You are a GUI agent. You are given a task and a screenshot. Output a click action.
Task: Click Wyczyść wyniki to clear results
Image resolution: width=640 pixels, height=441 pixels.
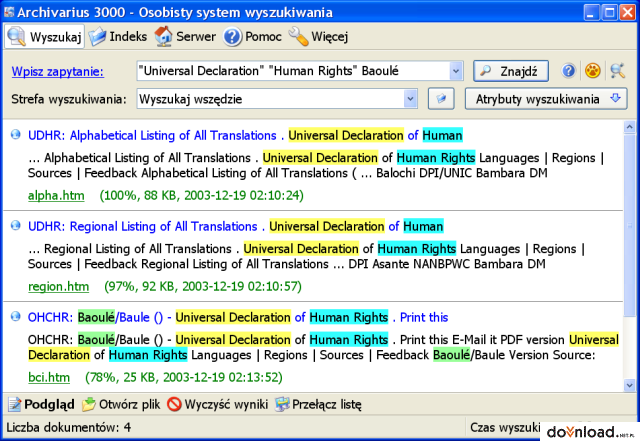pos(218,404)
